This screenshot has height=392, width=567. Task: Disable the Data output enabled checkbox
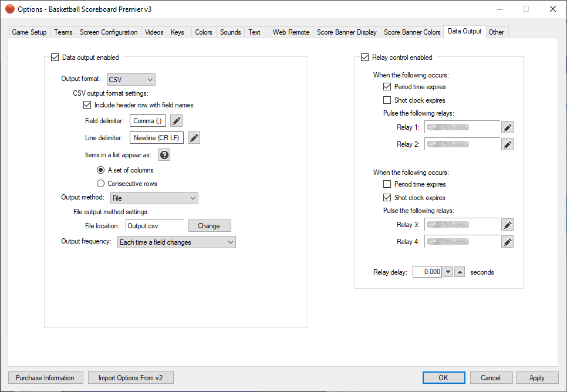(x=55, y=58)
